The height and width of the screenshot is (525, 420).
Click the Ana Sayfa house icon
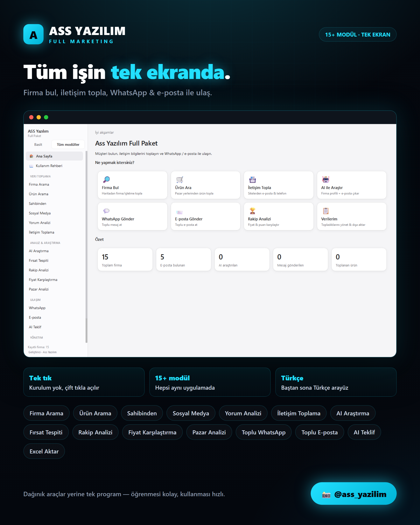(31, 156)
